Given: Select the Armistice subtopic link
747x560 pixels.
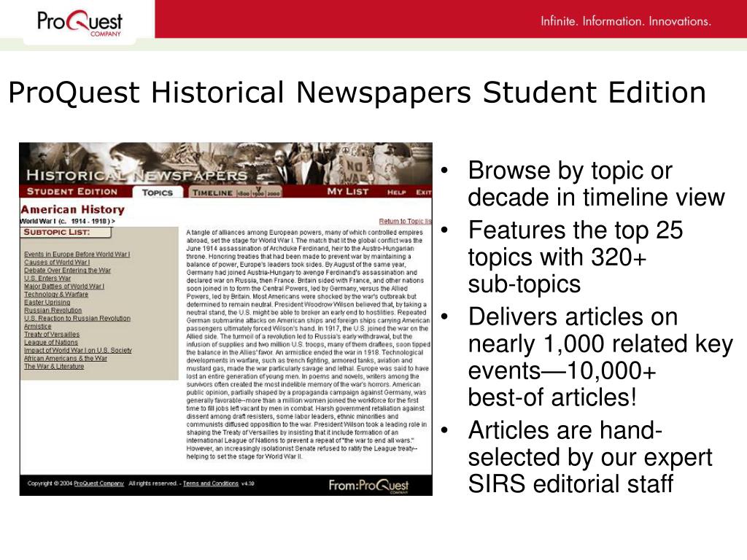Looking at the screenshot, I should coord(38,327).
